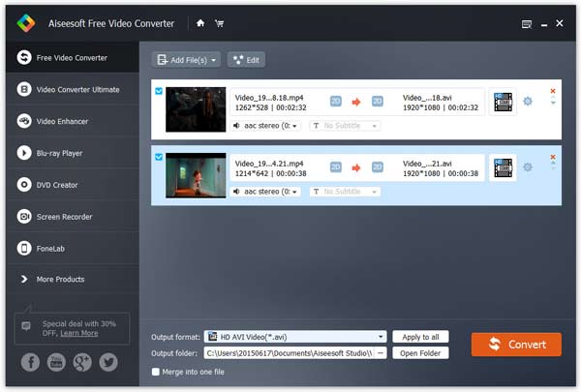Viewport: 581px width, 392px height.
Task: Click the Video_...21.avi output name
Action: pyautogui.click(x=427, y=164)
